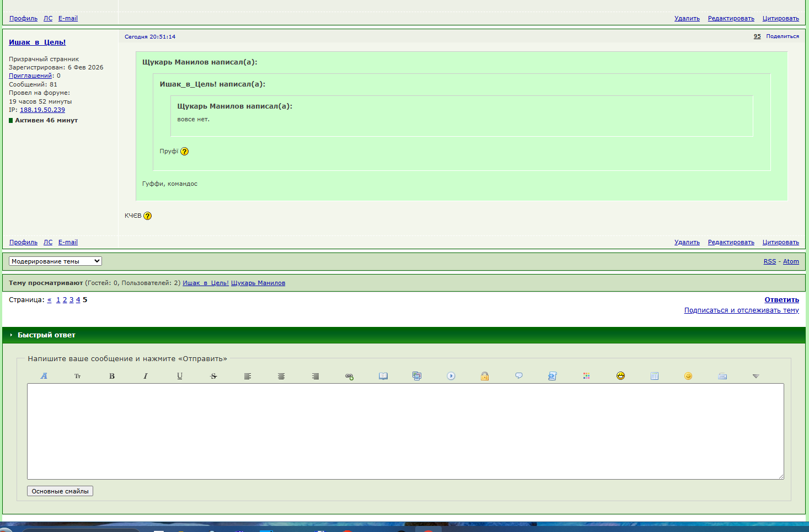This screenshot has height=532, width=809.
Task: Click Редактировать below the КЧЄВ post
Action: click(731, 242)
